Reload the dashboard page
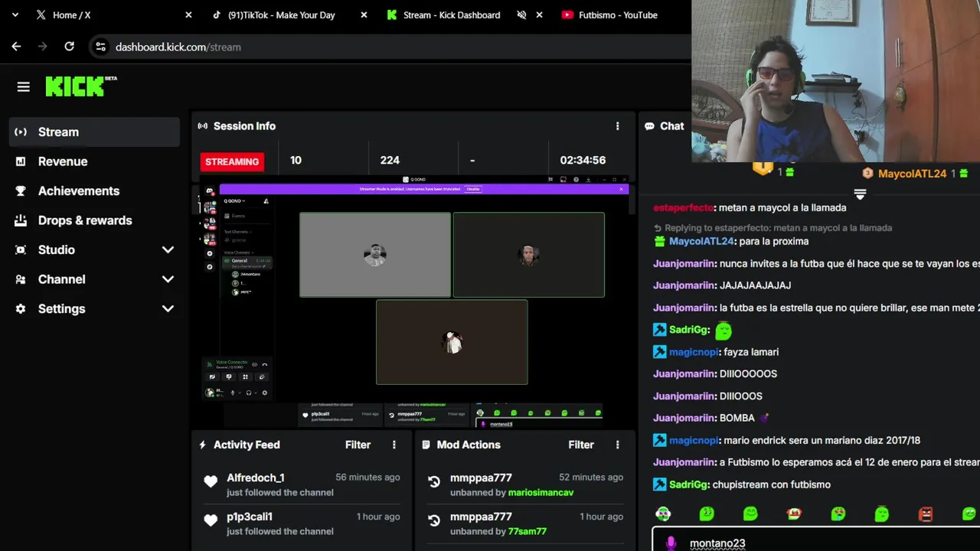 point(69,47)
